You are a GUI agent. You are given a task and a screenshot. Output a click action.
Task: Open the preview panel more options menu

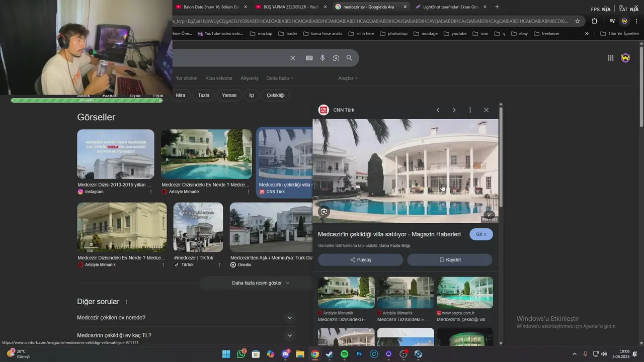(x=470, y=110)
